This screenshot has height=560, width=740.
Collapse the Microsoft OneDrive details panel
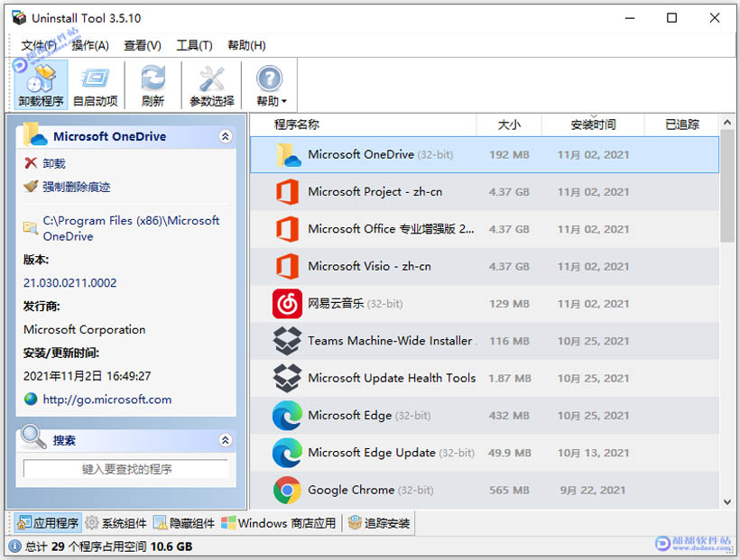(225, 136)
